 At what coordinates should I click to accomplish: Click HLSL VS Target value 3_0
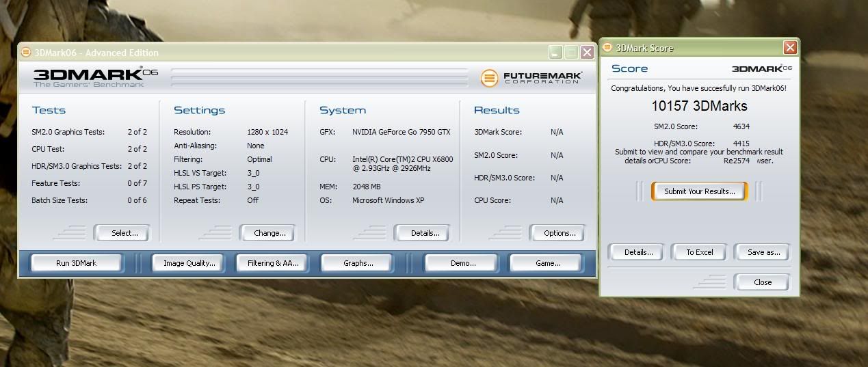pos(253,173)
